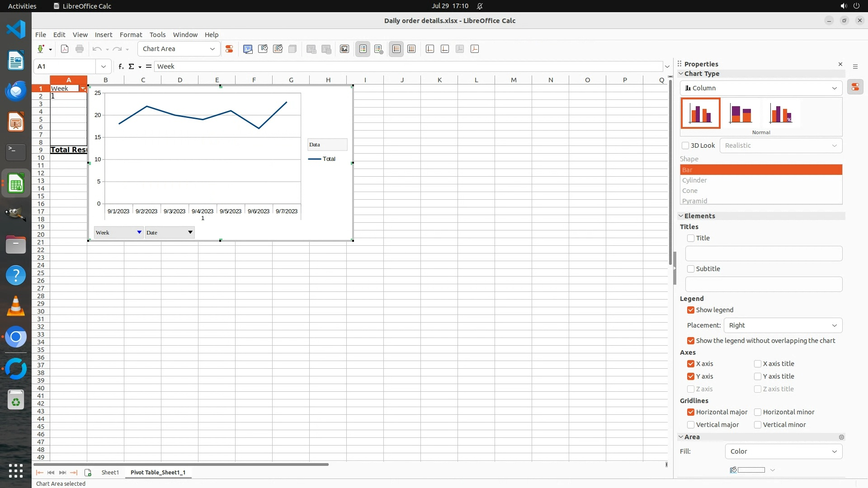This screenshot has height=488, width=868.
Task: Click the Export as PDF icon
Action: [x=65, y=49]
